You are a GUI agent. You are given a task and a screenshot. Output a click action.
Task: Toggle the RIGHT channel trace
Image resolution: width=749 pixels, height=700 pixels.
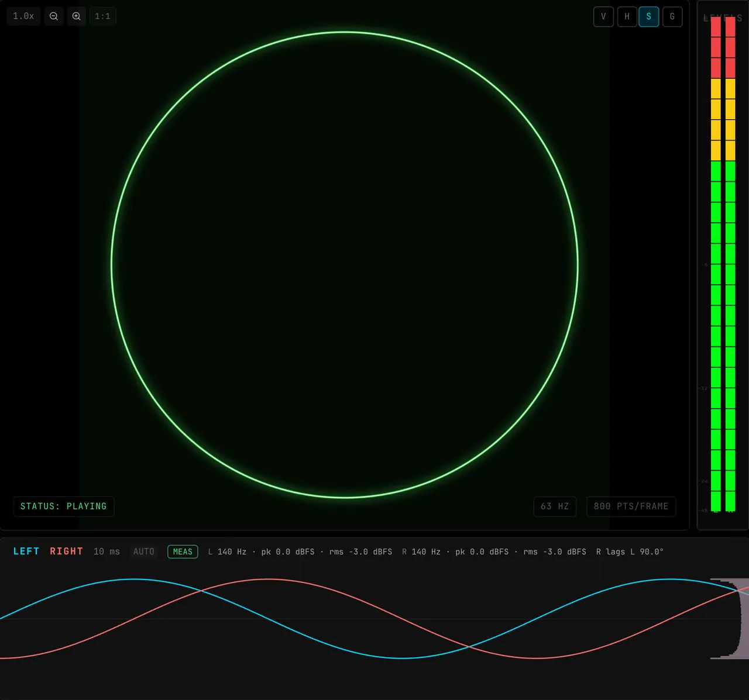tap(67, 551)
